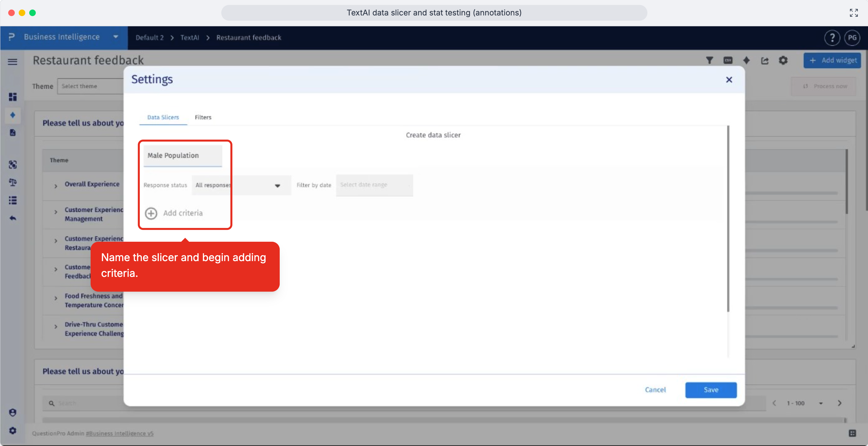
Task: Click the filter funnel icon in the toolbar
Action: point(709,60)
